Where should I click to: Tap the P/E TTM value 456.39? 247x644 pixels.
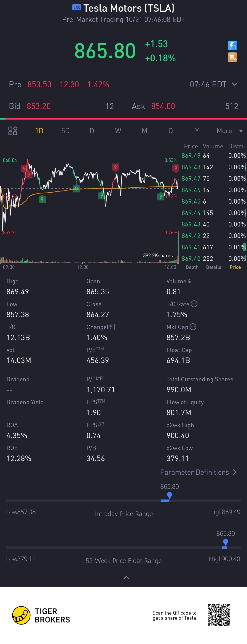tap(98, 360)
